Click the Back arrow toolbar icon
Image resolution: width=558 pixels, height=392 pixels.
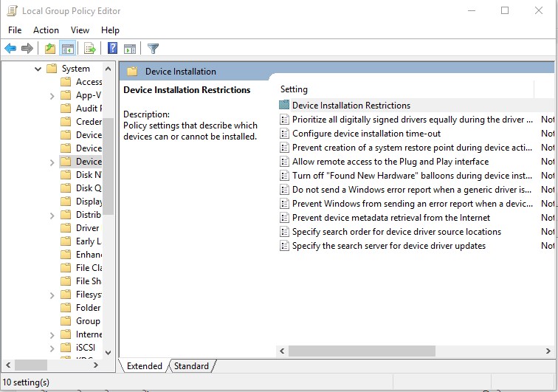click(x=10, y=48)
